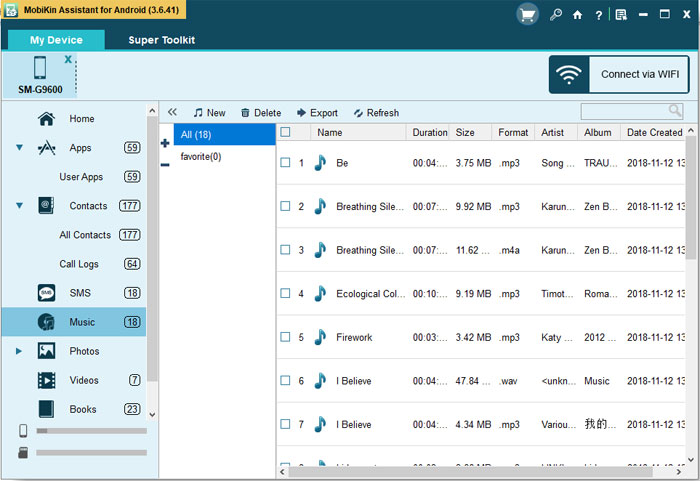Viewport: 700px width, 481px height.
Task: Collapse the Apps tree section
Action: (x=20, y=148)
